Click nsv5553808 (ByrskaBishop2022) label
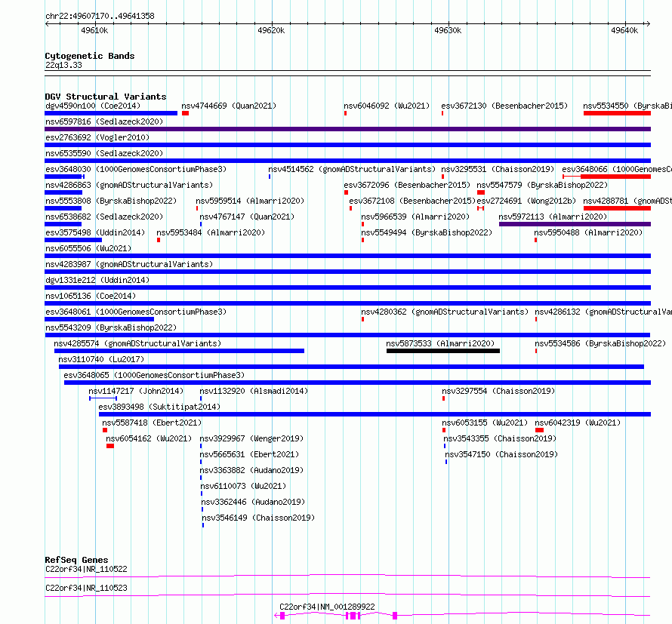 pos(110,201)
